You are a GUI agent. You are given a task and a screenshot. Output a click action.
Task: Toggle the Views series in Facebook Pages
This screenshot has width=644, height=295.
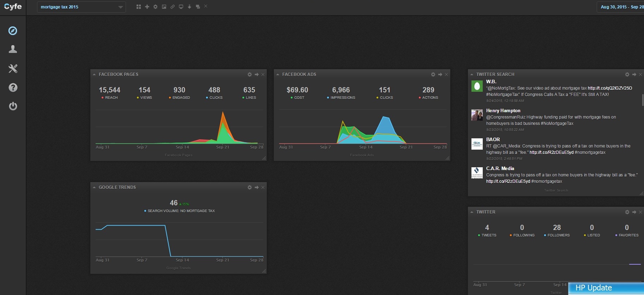(144, 98)
